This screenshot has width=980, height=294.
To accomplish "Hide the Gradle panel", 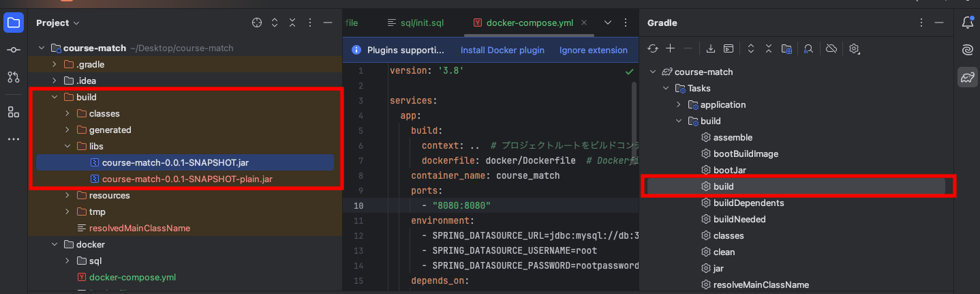I will coord(940,23).
